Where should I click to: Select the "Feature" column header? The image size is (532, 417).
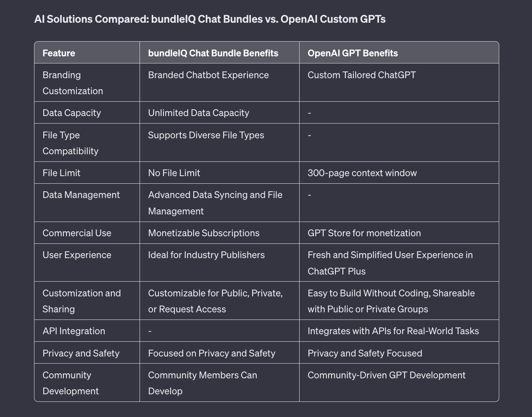tap(59, 53)
